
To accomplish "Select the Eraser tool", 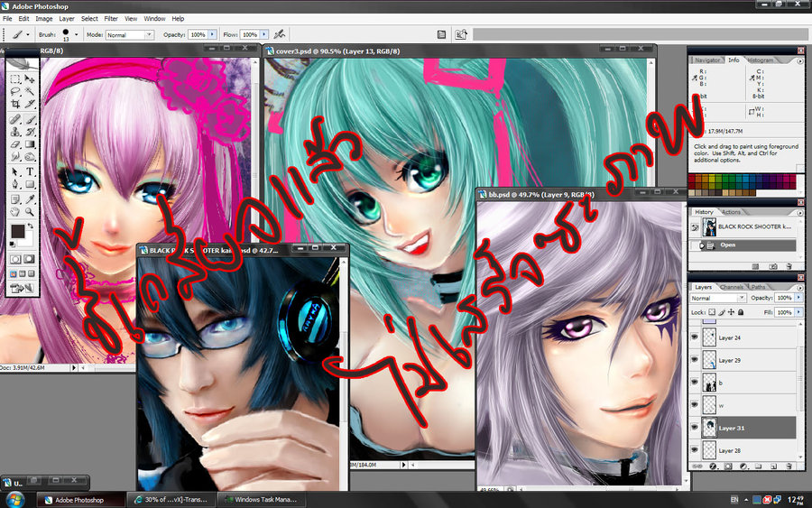I will [x=15, y=144].
